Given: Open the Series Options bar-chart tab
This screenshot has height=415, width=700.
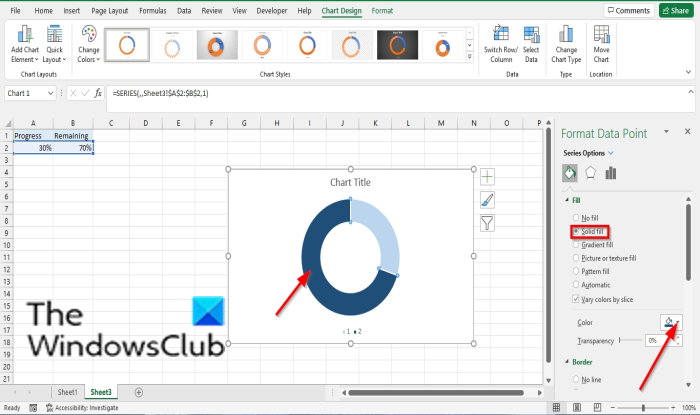Looking at the screenshot, I should pyautogui.click(x=611, y=173).
